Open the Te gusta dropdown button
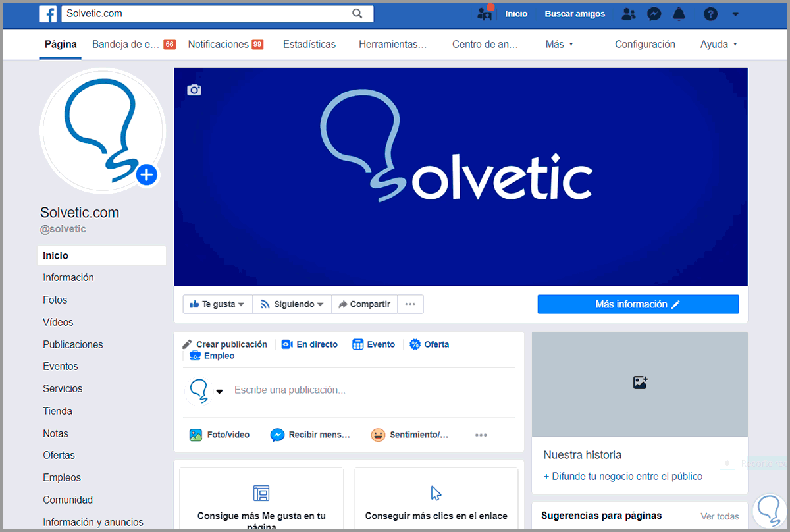 click(217, 304)
